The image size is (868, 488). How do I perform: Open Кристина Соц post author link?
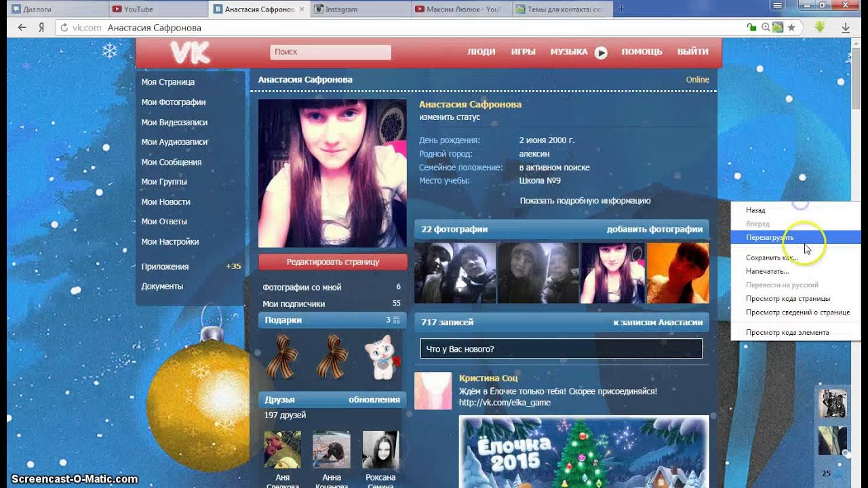coord(488,378)
